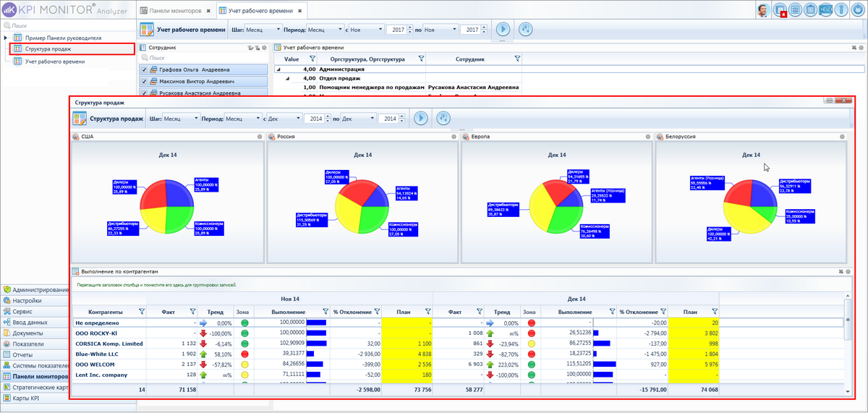
Task: Select Учет рабочего времени in tree
Action: (x=55, y=61)
